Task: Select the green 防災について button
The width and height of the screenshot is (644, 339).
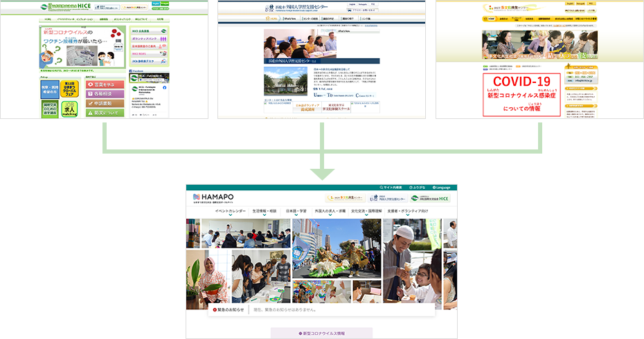Action: (105, 112)
